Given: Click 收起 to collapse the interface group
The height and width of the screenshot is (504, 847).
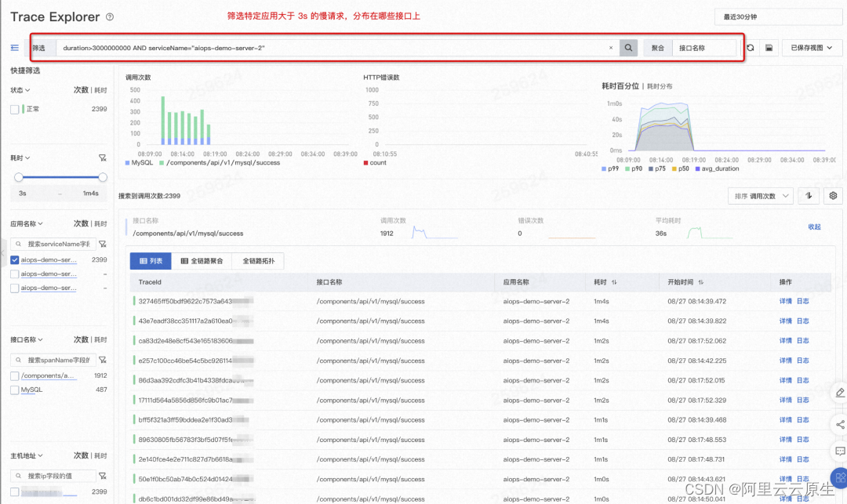Looking at the screenshot, I should 814,227.
